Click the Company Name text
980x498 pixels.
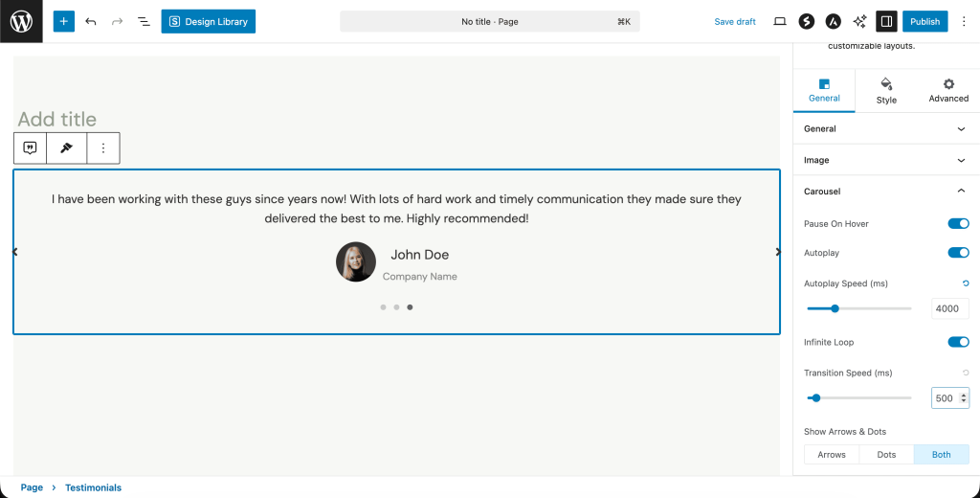pyautogui.click(x=420, y=277)
